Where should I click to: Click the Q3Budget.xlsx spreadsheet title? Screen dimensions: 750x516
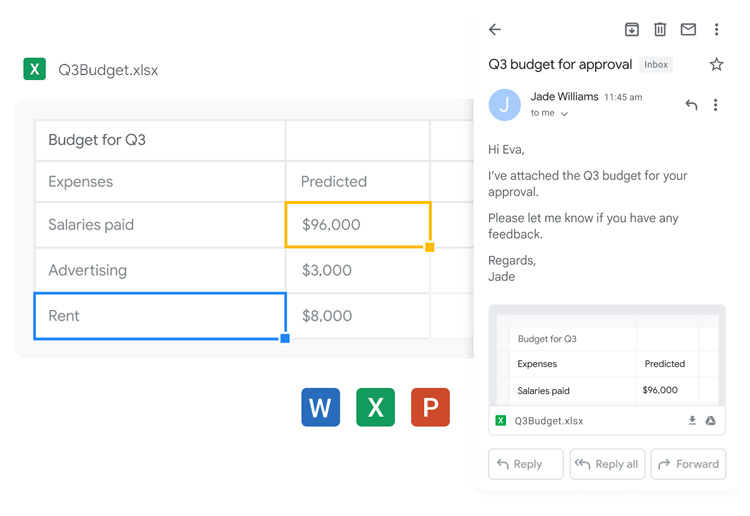108,70
